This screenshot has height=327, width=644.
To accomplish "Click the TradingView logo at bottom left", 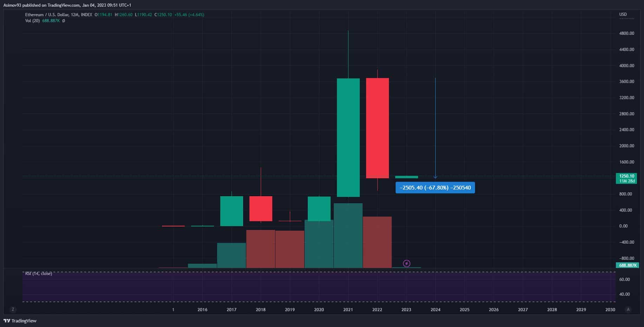I will click(20, 321).
